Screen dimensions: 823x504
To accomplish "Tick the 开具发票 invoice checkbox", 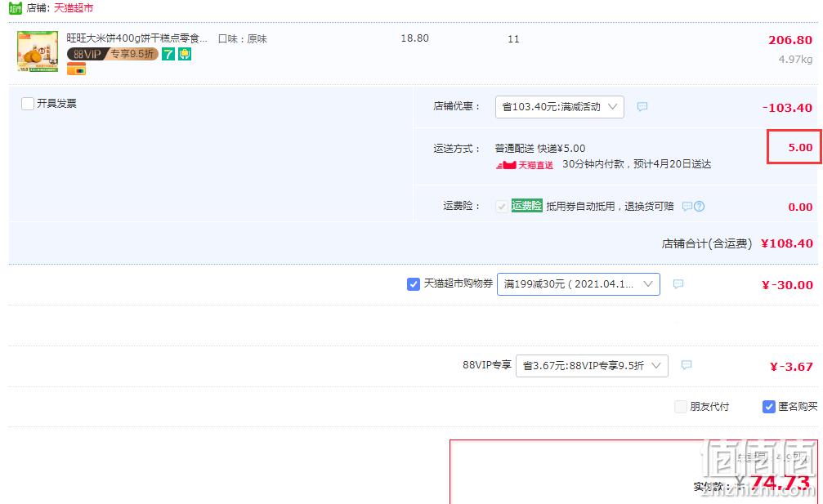I will (x=28, y=103).
